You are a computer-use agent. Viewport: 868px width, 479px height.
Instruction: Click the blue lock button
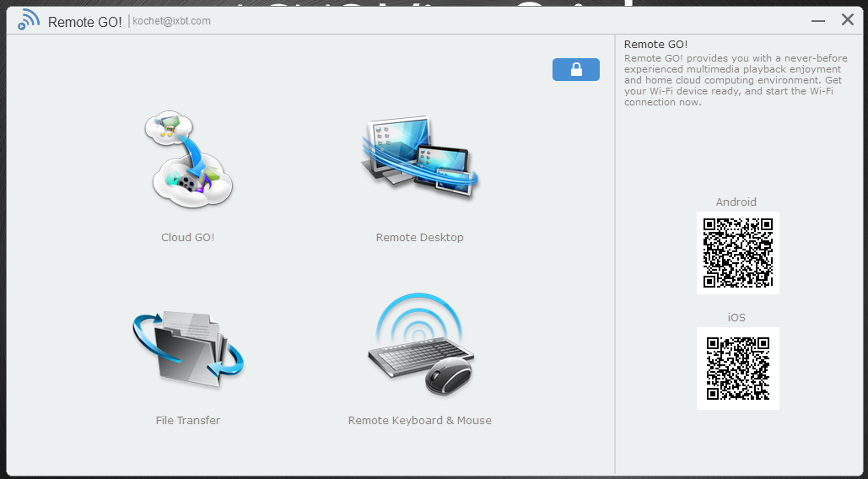[x=575, y=70]
